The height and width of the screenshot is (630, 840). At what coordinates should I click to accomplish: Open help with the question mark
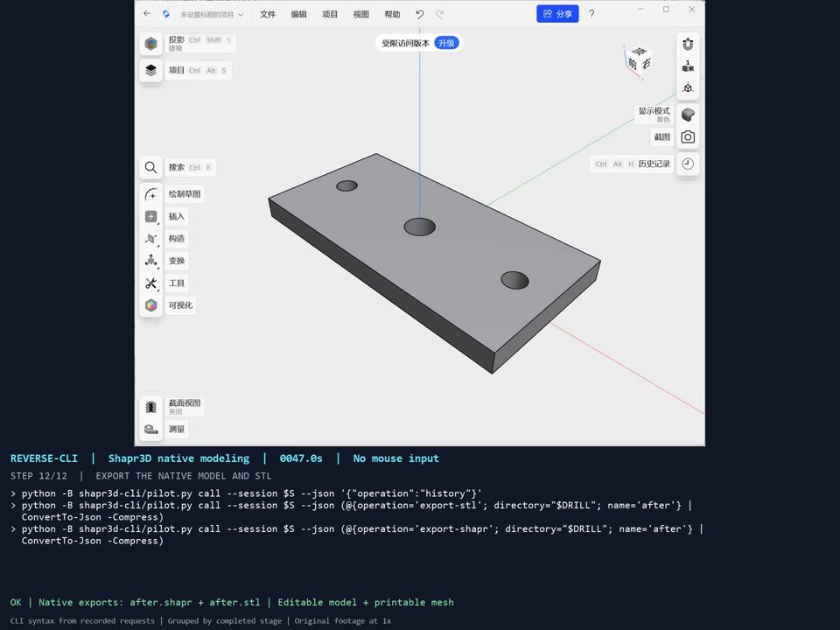click(x=591, y=14)
